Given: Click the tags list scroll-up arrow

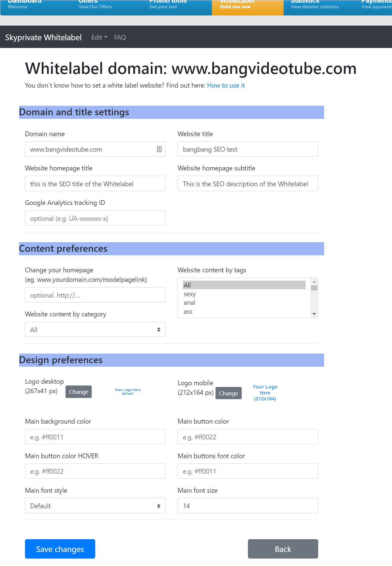Looking at the screenshot, I should click(x=314, y=282).
